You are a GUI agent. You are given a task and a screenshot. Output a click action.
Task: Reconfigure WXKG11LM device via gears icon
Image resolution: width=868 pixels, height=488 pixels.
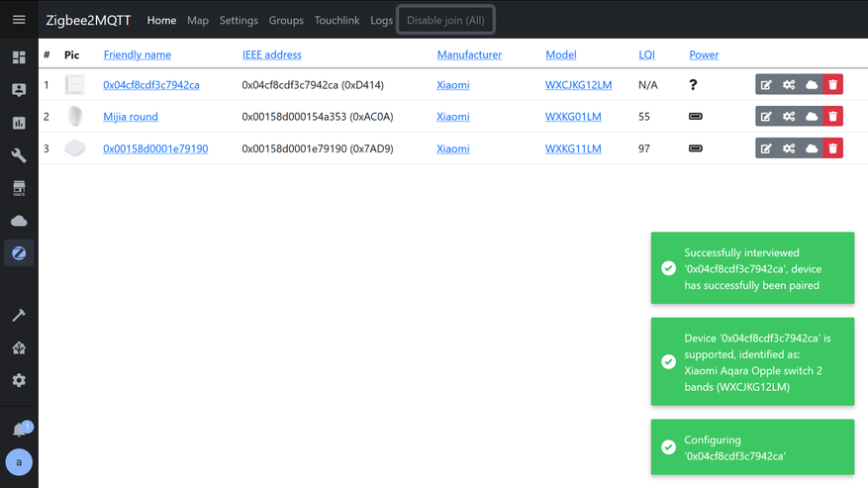point(789,148)
